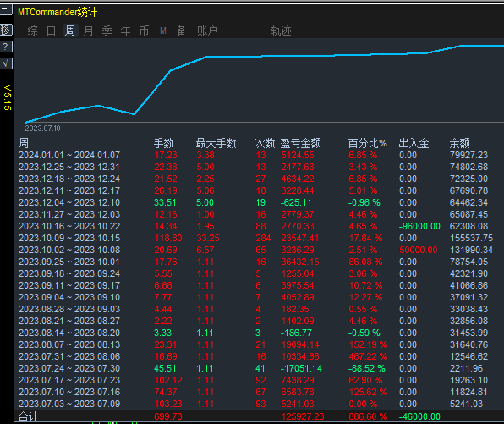
Task: Click the 百分比% column header
Action: (x=367, y=143)
